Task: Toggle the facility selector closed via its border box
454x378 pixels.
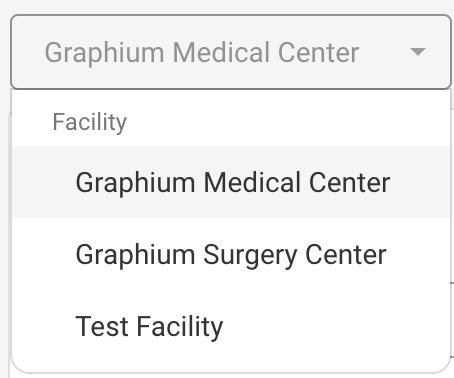Action: [x=231, y=52]
